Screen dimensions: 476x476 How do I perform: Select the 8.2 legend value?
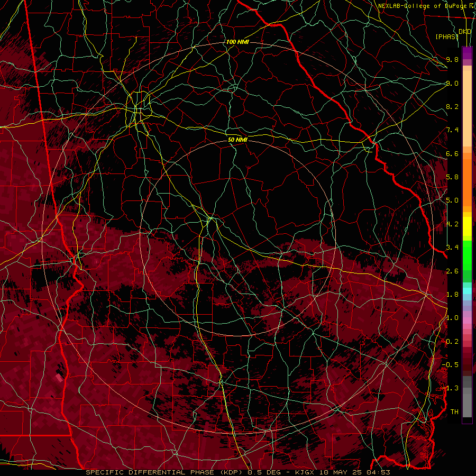(x=452, y=106)
